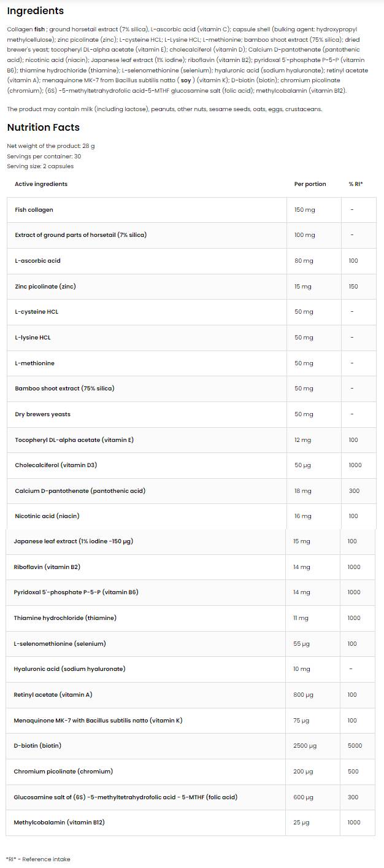Click the 'Riboflavin (vitamin B2)' row label
Image resolution: width=384 pixels, height=868 pixels.
pyautogui.click(x=47, y=567)
